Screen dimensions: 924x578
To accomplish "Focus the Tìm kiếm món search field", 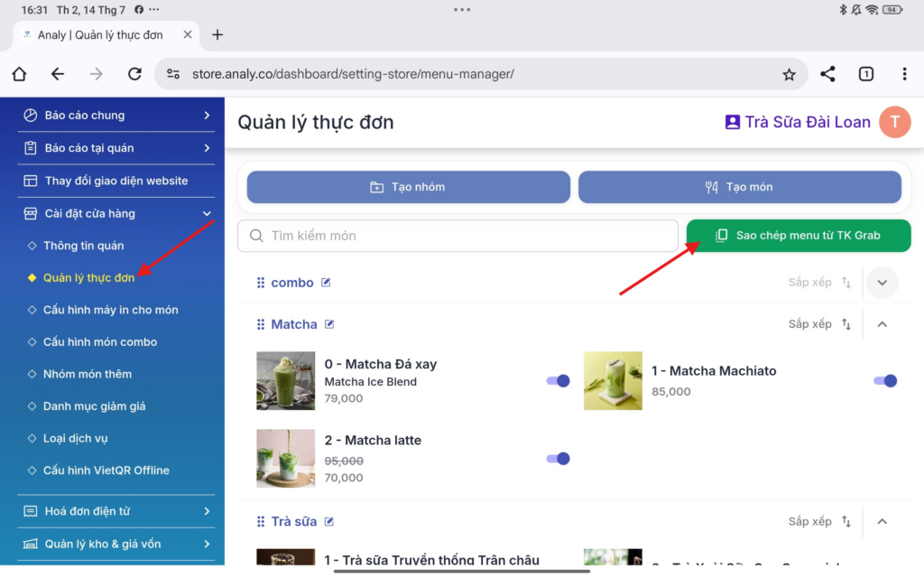I will [457, 236].
